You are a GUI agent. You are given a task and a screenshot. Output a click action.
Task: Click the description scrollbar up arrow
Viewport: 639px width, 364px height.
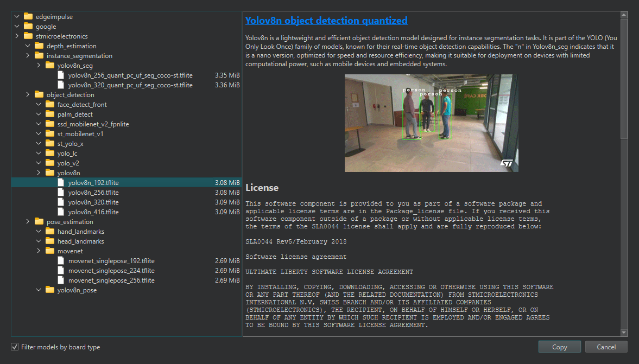[x=624, y=15]
